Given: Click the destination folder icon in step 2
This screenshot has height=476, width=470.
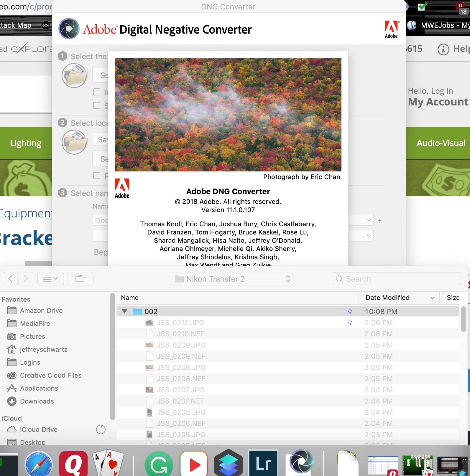Looking at the screenshot, I should 75,143.
